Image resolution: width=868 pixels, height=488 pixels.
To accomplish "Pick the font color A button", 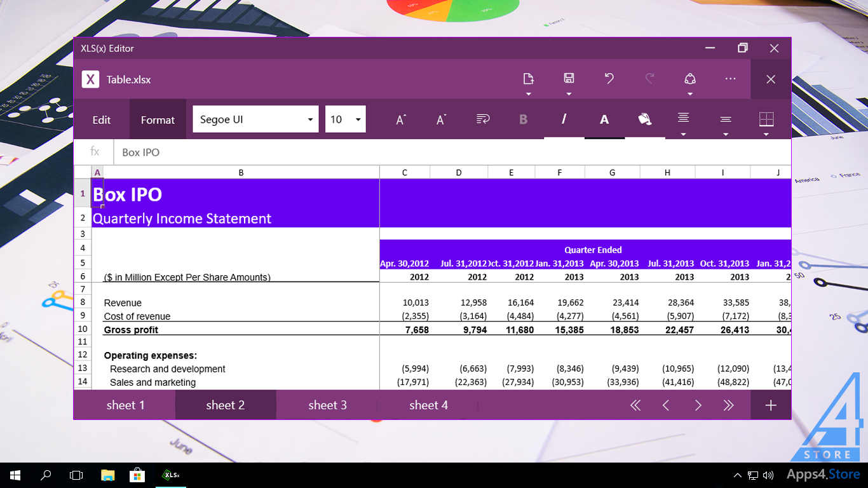I will tap(604, 119).
